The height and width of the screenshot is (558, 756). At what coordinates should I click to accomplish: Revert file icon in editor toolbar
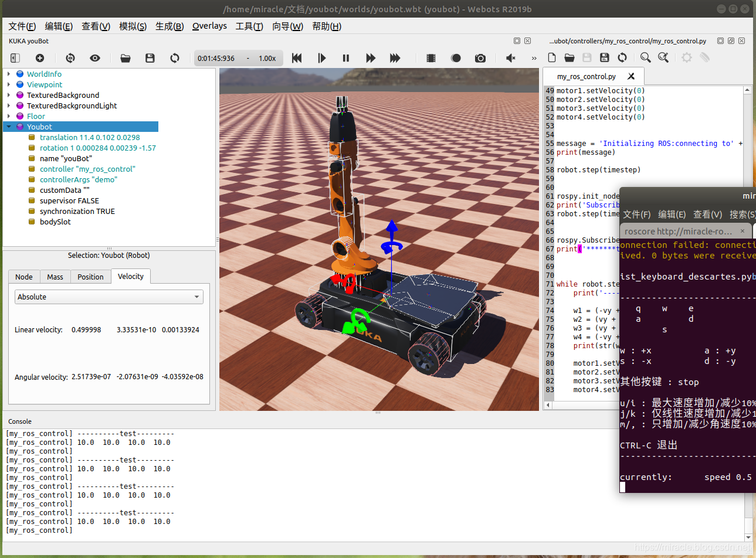[622, 57]
